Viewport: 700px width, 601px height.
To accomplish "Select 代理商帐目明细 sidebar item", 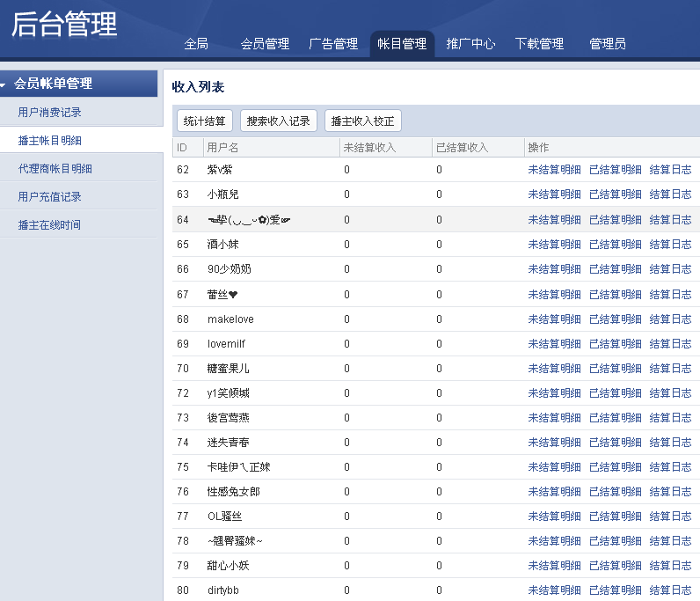I will 55,169.
